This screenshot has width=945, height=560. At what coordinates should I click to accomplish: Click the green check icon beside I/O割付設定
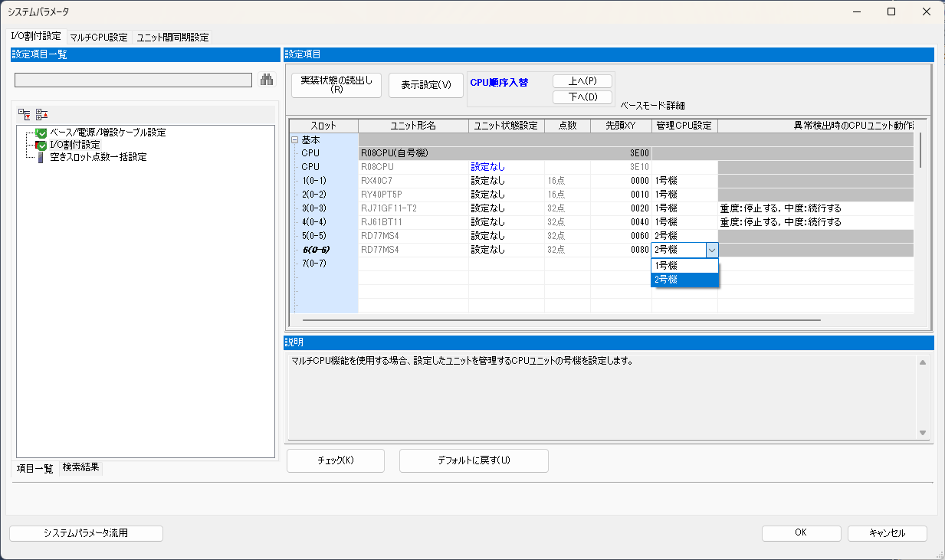pos(40,145)
